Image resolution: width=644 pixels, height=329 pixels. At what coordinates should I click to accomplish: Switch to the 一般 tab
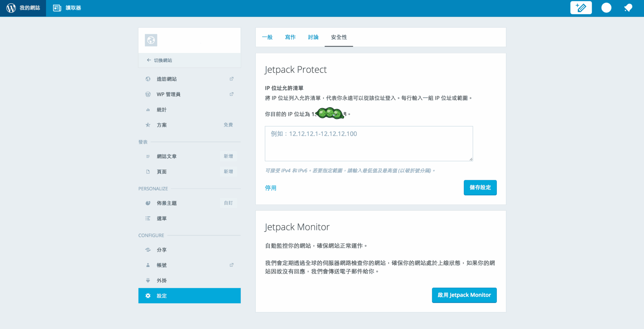click(267, 37)
